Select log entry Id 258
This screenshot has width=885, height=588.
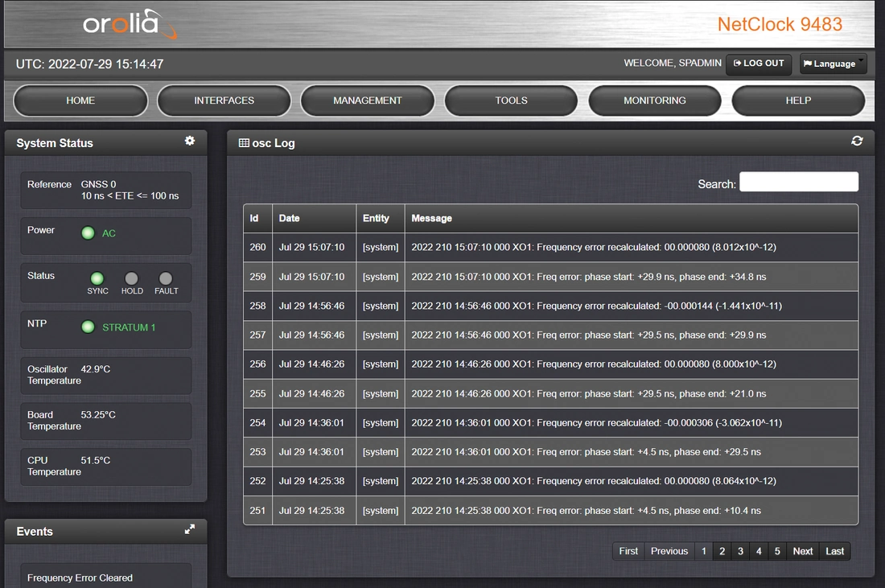pyautogui.click(x=551, y=306)
